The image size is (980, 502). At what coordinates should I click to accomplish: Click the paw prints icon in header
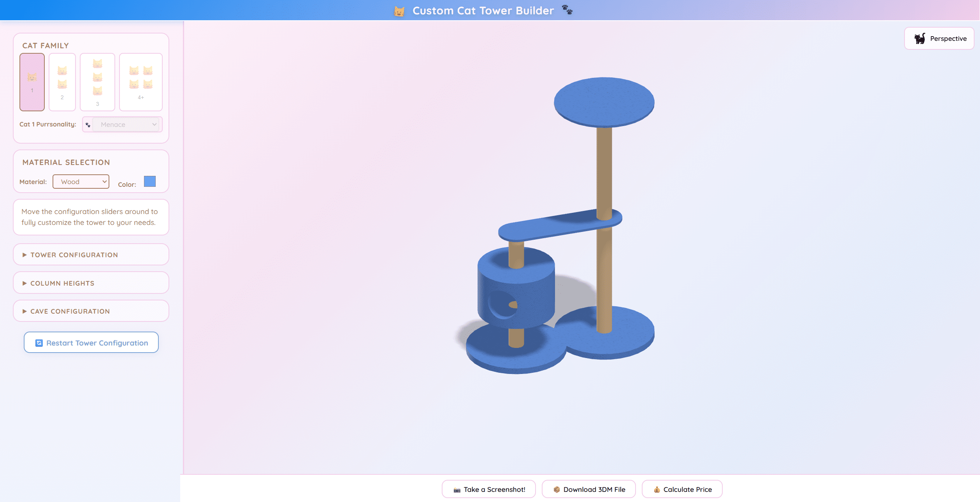567,10
